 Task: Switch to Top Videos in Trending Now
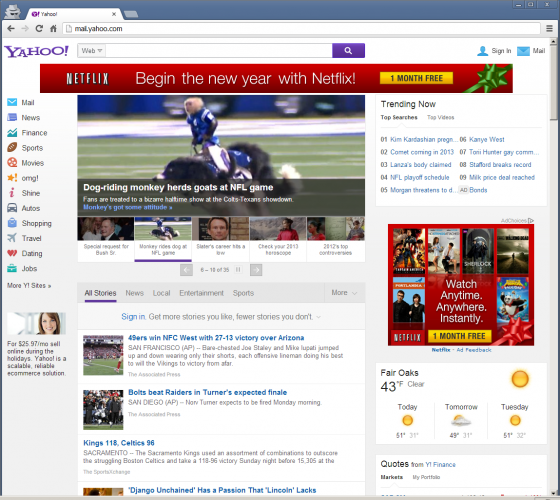click(x=440, y=118)
